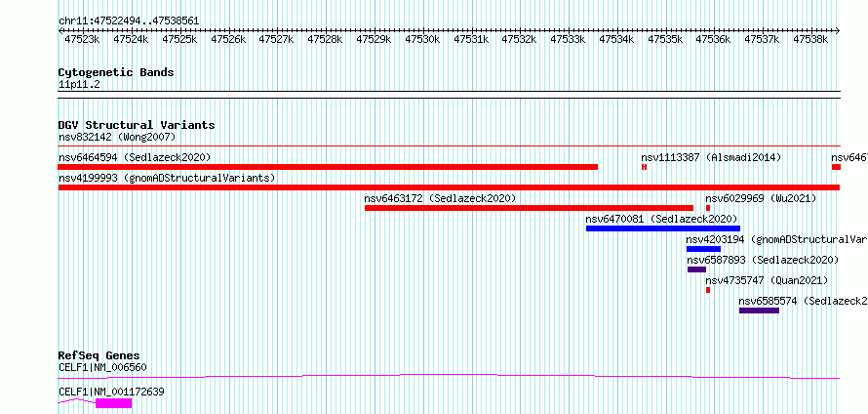
Task: Click the red bar of nsv6464594
Action: [328, 167]
